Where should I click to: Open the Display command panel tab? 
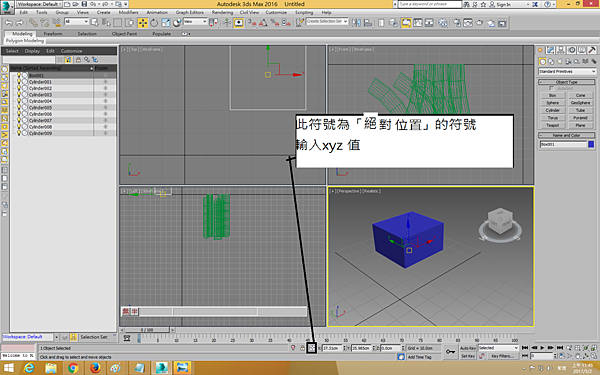[x=582, y=50]
